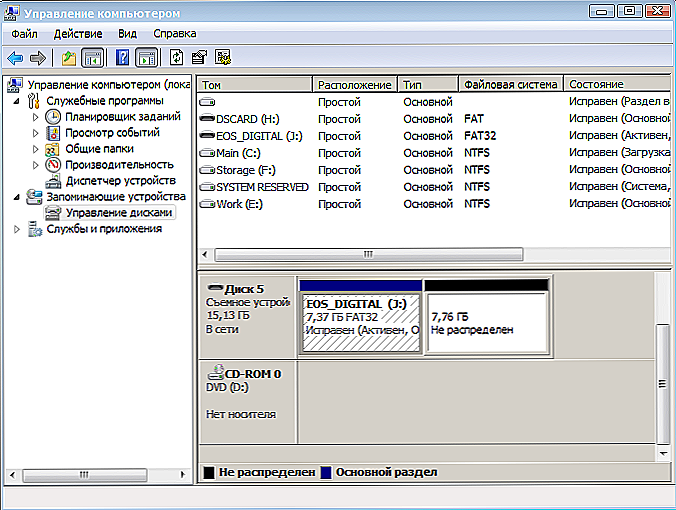
Task: Select the 7,76 ГБ unallocated space block
Action: (x=487, y=317)
